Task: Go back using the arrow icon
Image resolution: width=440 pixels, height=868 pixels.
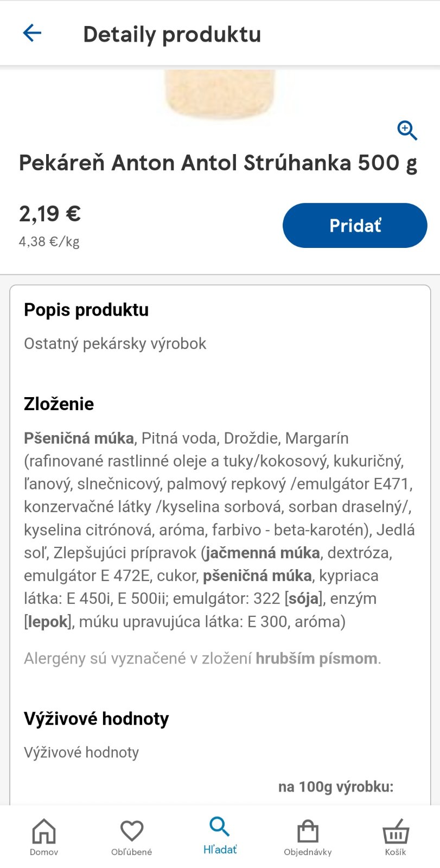Action: pos(32,33)
